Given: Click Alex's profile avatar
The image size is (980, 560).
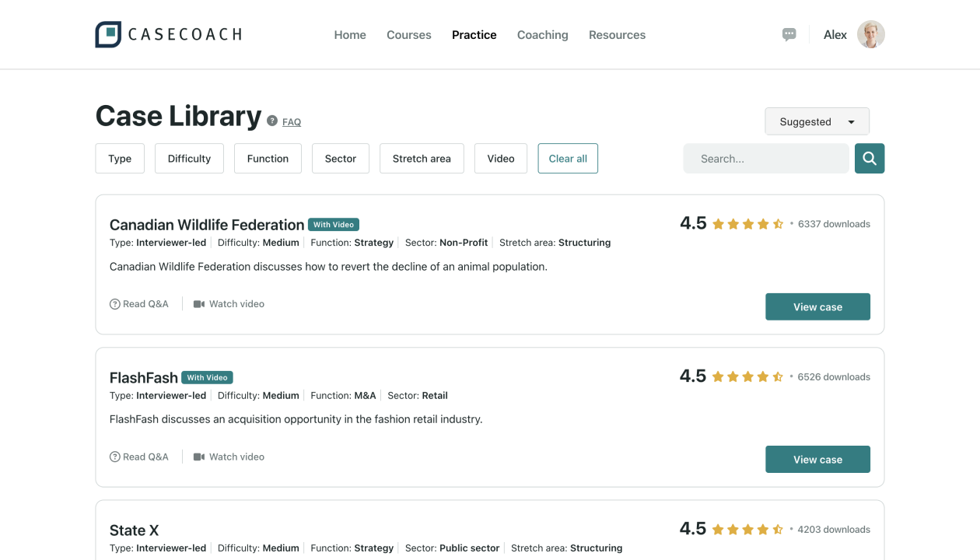Looking at the screenshot, I should [870, 34].
